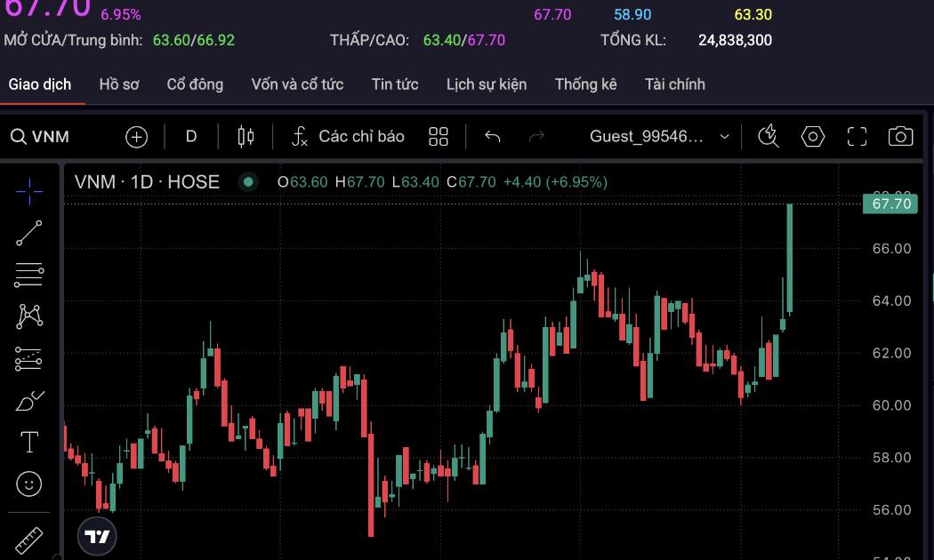Open the emoji icons tool
This screenshot has height=560, width=934.
(29, 484)
